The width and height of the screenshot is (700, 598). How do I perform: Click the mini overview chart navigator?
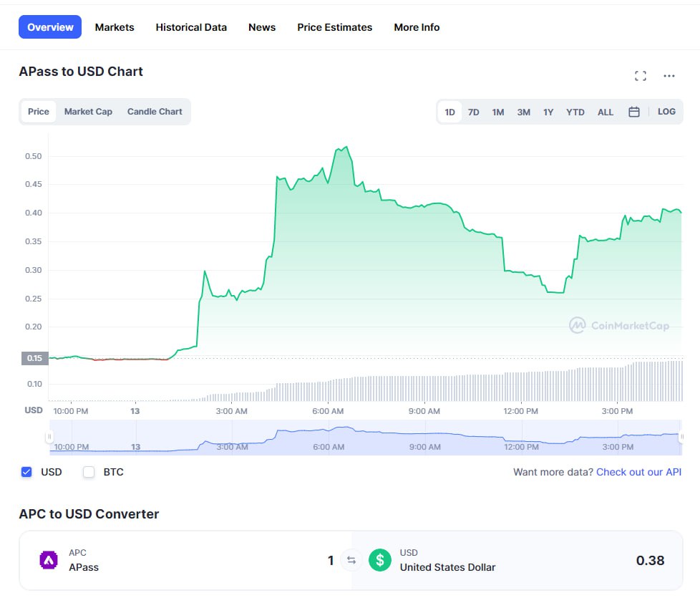tap(366, 438)
